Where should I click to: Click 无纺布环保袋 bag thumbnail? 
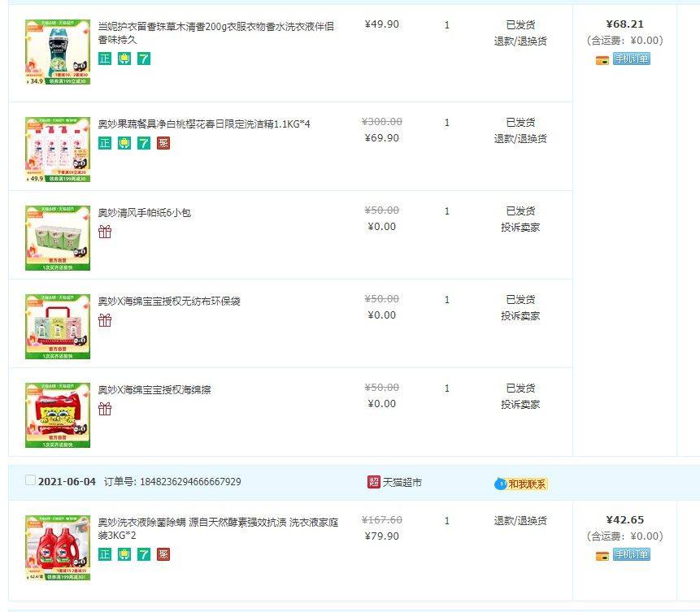click(58, 326)
